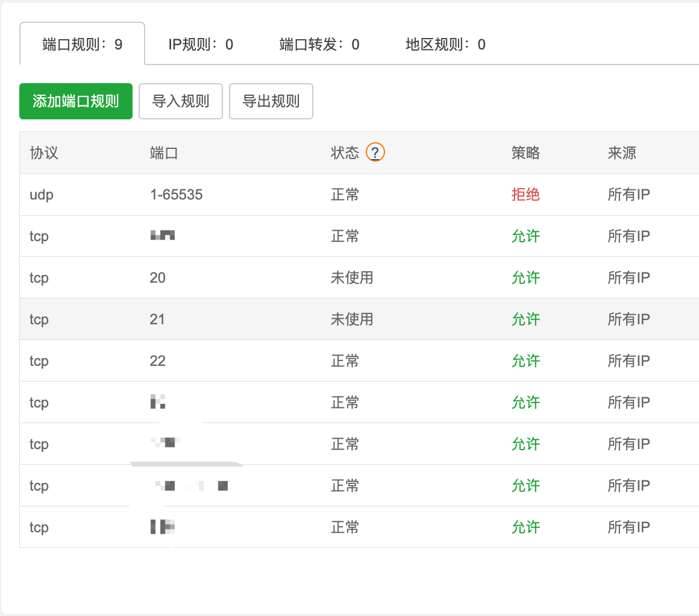Click 允许 policy for tcp port 22
Viewport: 699px width, 616px height.
pyautogui.click(x=525, y=360)
